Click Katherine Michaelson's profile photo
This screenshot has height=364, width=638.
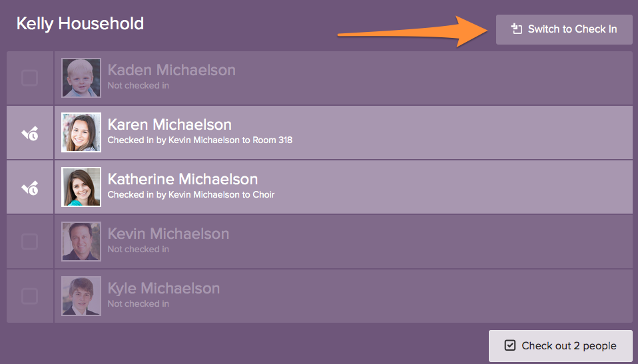pos(81,187)
